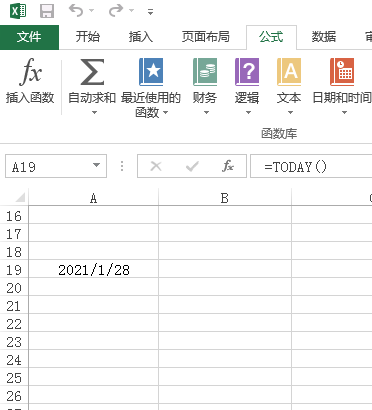
Task: Expand the 自动求和 dropdown arrow
Action: tap(94, 112)
